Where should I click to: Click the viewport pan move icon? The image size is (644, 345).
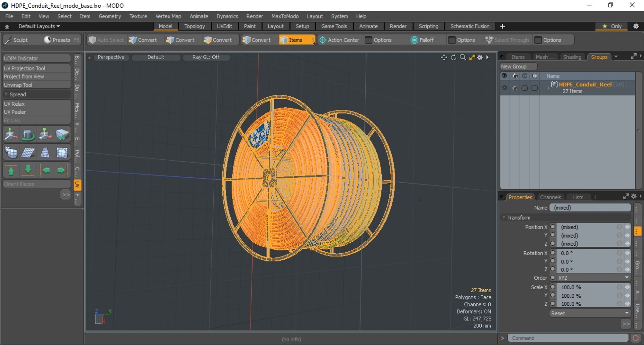point(444,57)
